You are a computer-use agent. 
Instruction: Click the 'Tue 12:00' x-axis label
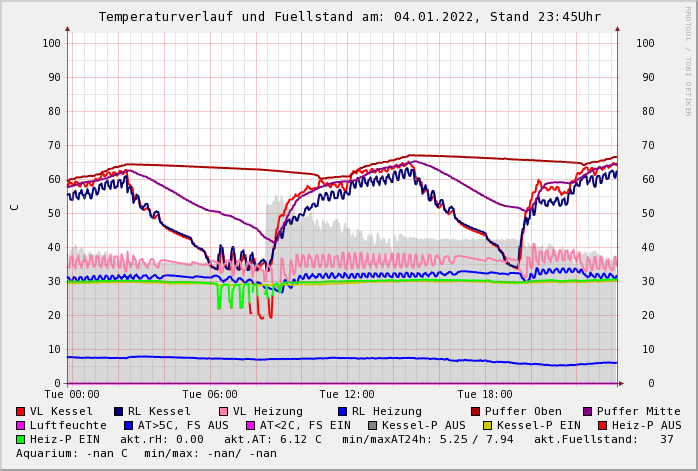click(347, 394)
